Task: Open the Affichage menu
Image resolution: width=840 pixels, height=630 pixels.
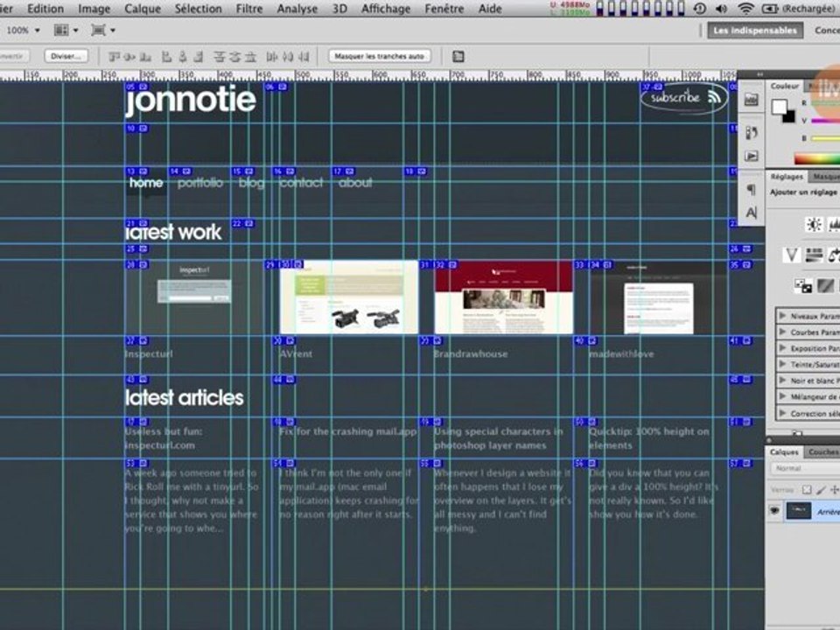Action: tap(386, 9)
